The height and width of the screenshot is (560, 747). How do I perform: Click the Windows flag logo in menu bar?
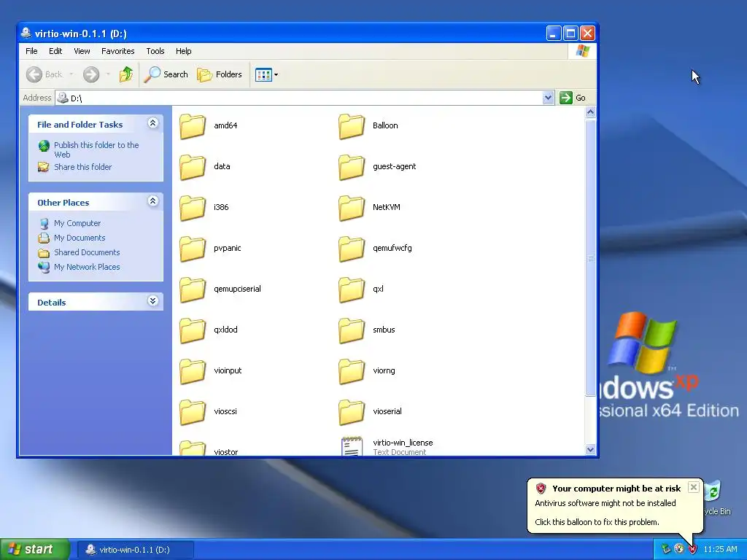click(x=582, y=51)
